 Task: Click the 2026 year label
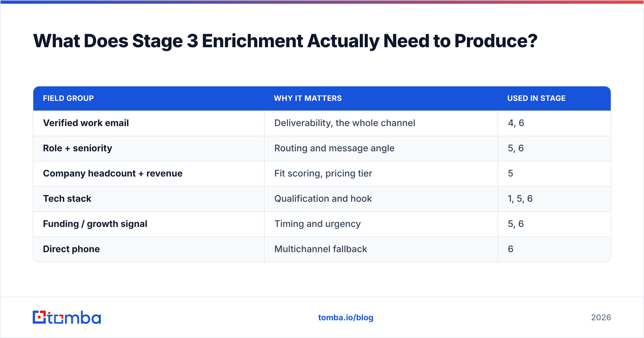click(x=601, y=318)
